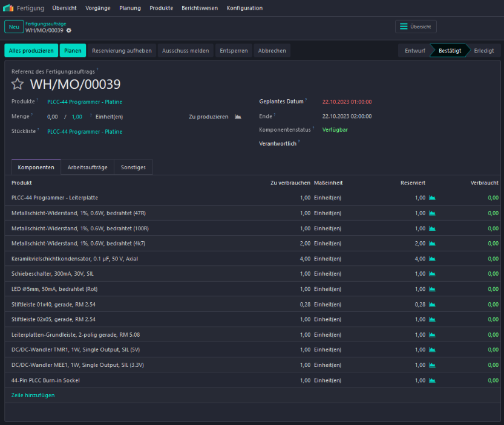Sort by the Produkt column header

pyautogui.click(x=22, y=183)
